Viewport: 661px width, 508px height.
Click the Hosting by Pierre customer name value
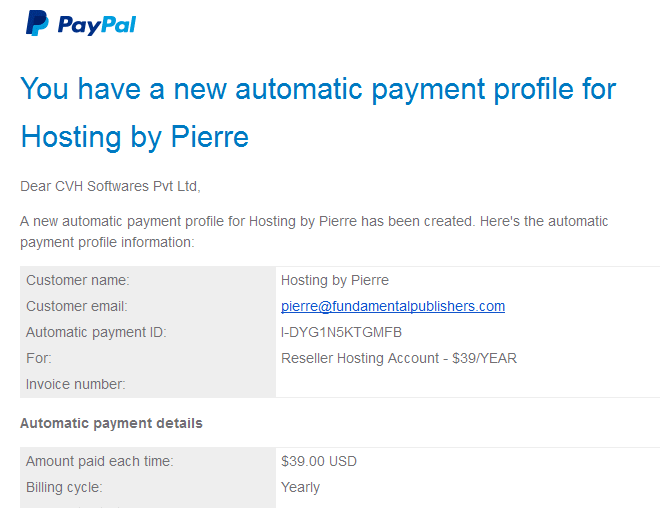point(335,280)
